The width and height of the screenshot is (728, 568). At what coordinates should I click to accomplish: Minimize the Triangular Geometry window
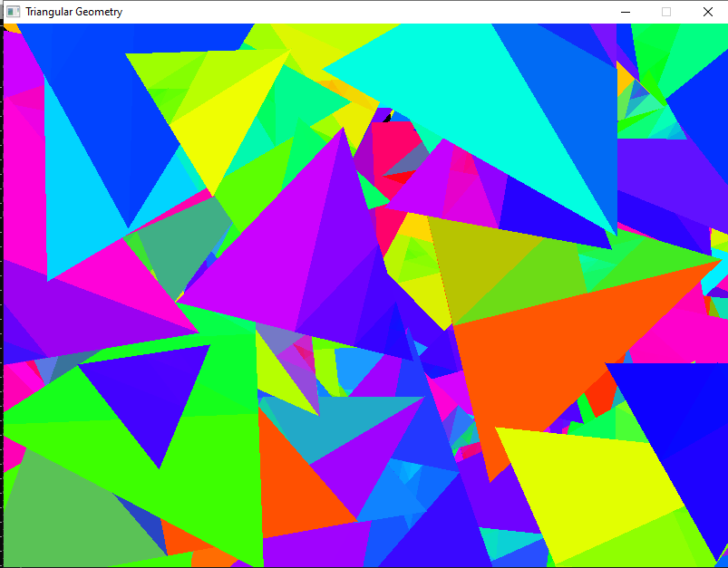click(x=625, y=12)
